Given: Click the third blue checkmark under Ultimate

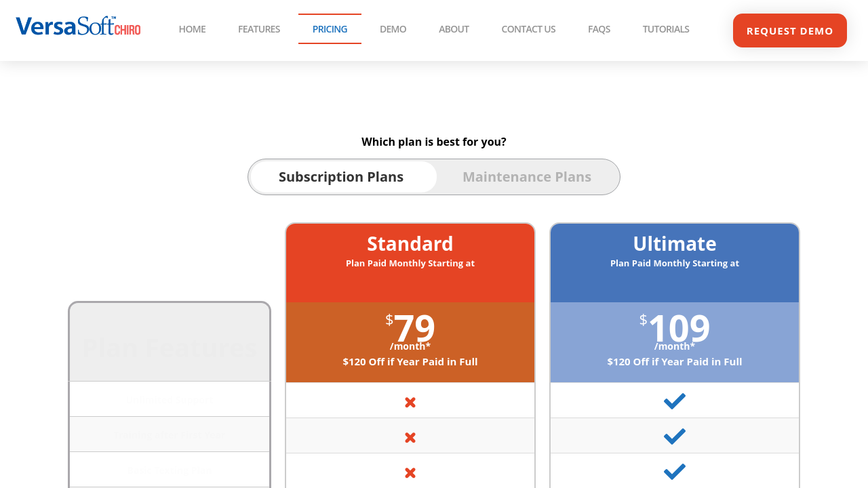Looking at the screenshot, I should 675,472.
